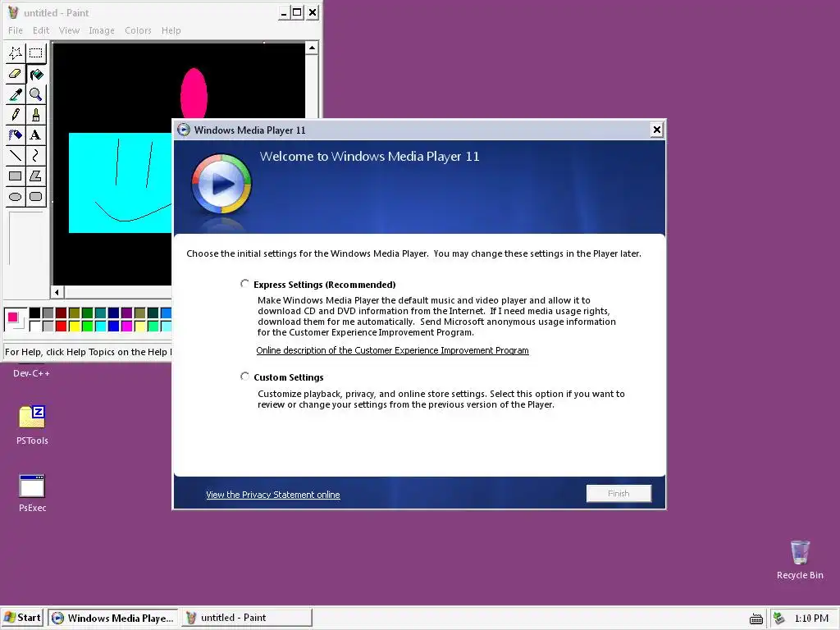Pick the Fill With Color bucket tool
This screenshot has height=630, width=840.
36,74
